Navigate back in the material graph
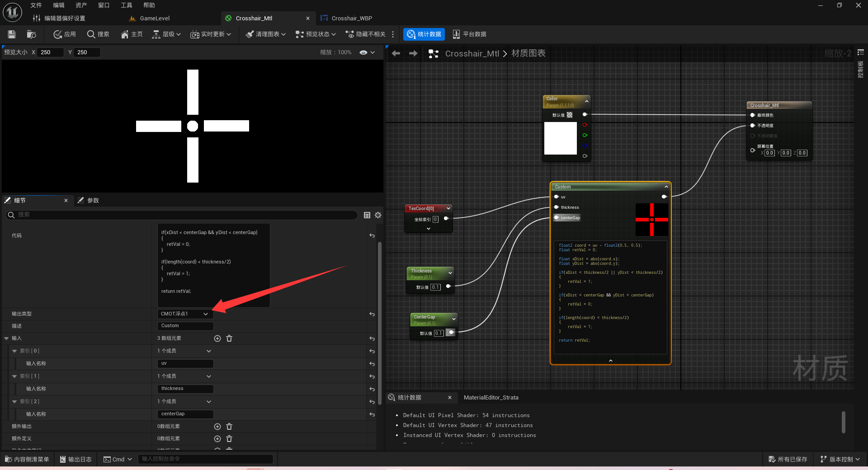 click(396, 53)
